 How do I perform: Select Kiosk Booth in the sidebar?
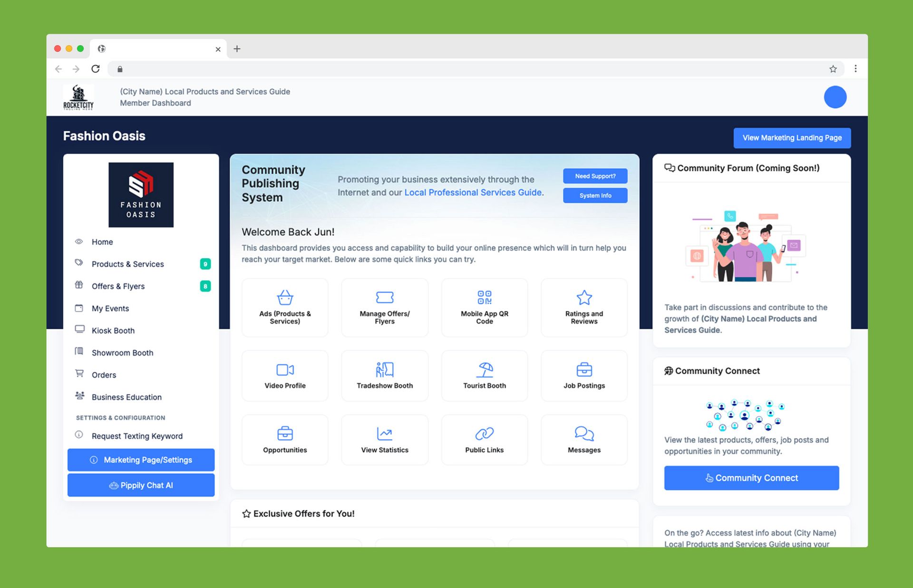(113, 330)
